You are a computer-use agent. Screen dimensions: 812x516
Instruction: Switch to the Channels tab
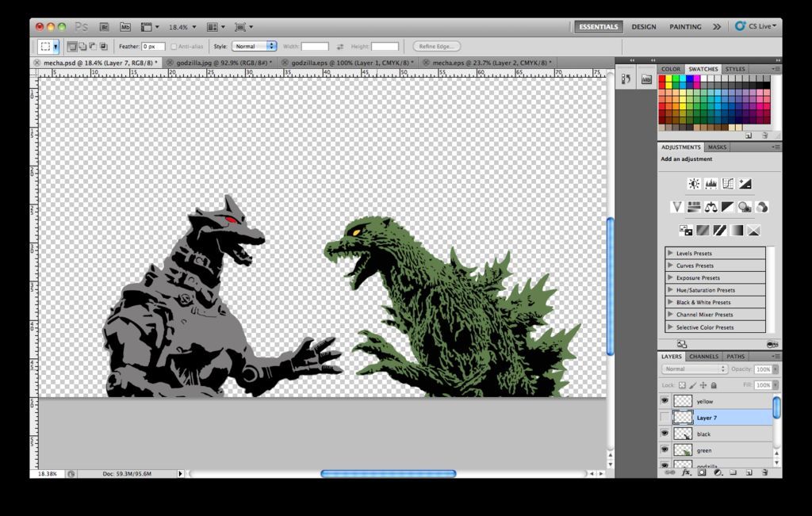click(703, 357)
